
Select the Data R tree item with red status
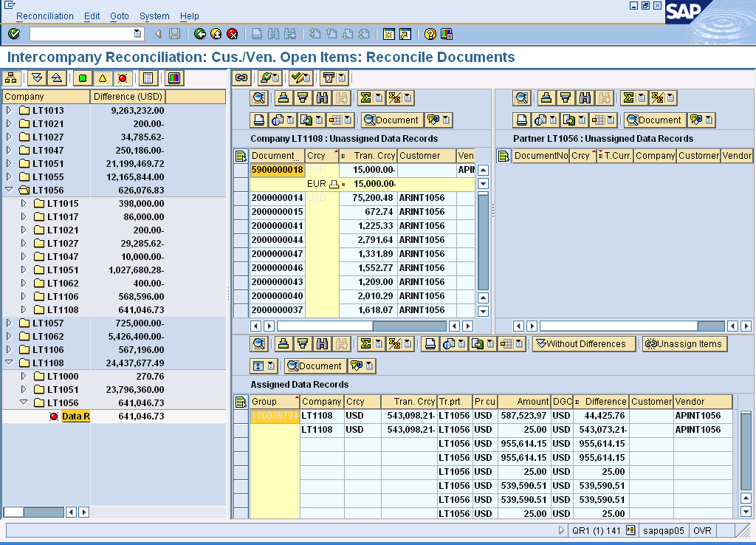coord(75,417)
